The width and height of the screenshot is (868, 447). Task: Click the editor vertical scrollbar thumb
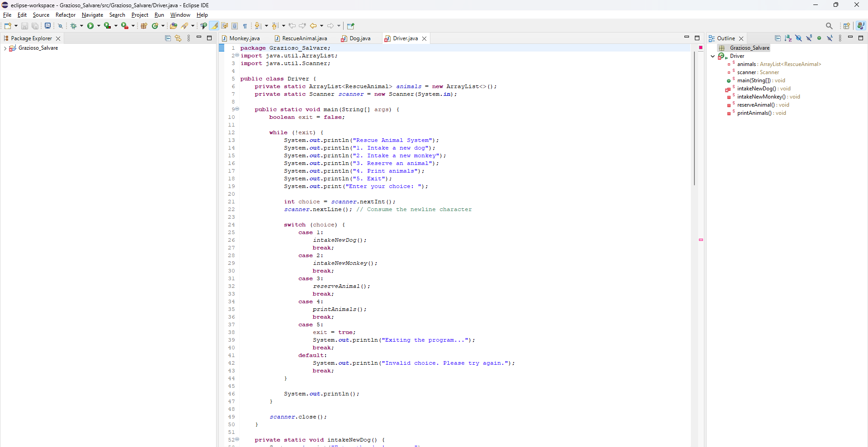point(694,118)
